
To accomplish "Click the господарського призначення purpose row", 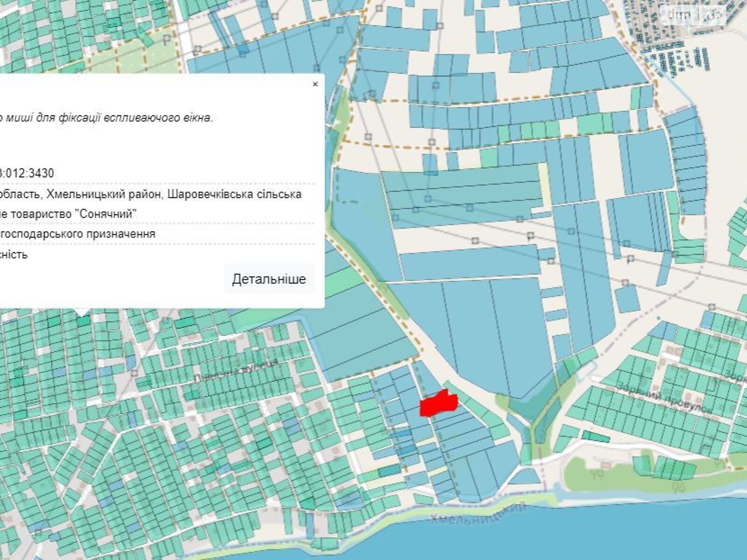I will pyautogui.click(x=78, y=234).
